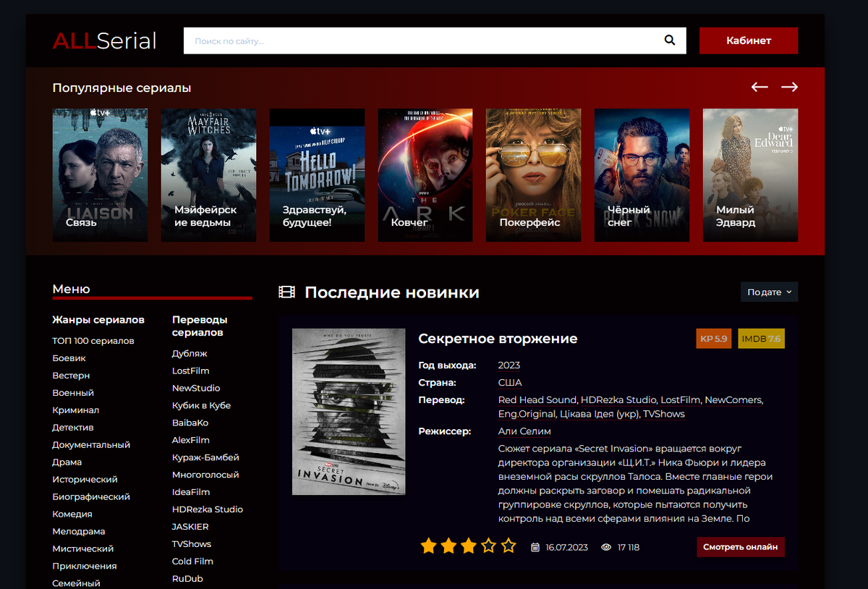Screen dimensions: 868x589
Task: Select the Приключения genre
Action: tap(85, 567)
